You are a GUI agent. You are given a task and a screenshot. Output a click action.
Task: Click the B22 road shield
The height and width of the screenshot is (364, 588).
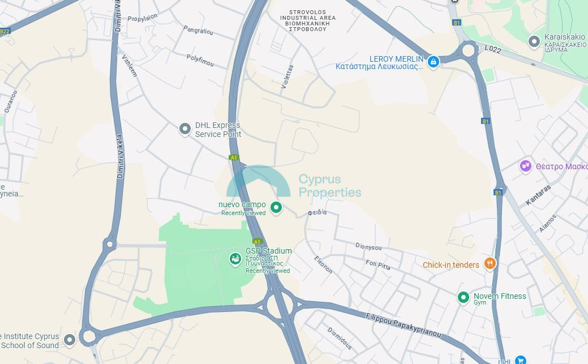pos(5,31)
